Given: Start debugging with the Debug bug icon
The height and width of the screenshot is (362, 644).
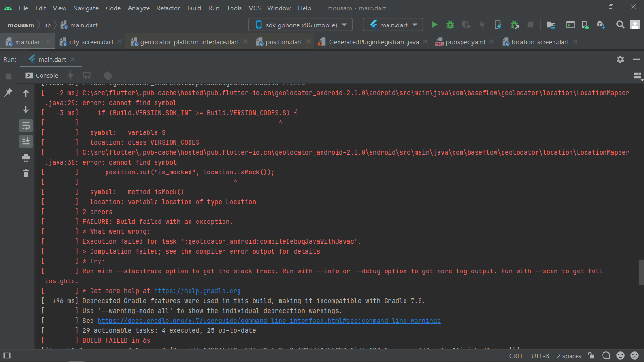Looking at the screenshot, I should tap(450, 25).
